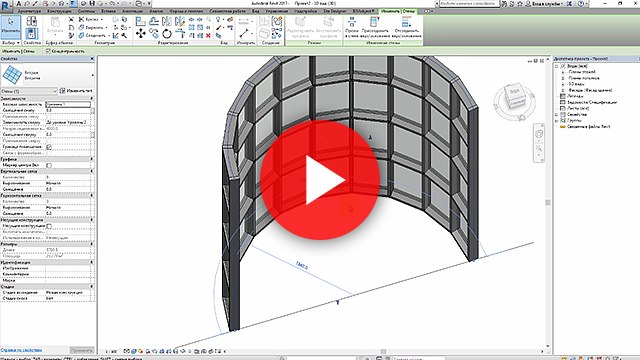Screen dimensions: 640x360
Task: Click the ViewCube in the 3D view
Action: pyautogui.click(x=514, y=97)
